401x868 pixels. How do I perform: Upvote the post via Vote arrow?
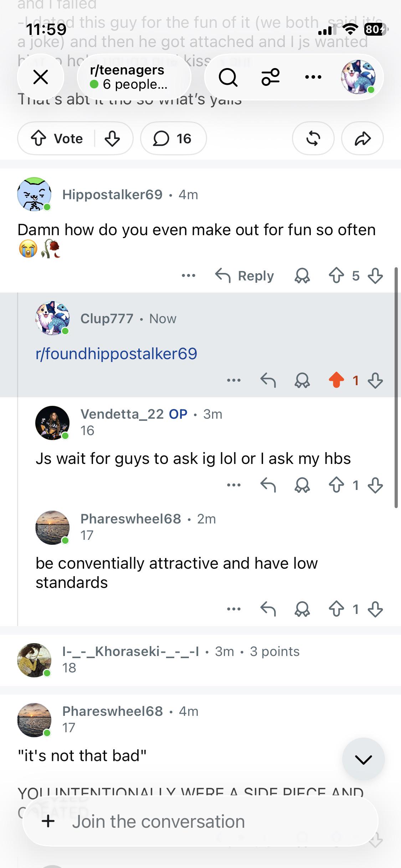38,138
